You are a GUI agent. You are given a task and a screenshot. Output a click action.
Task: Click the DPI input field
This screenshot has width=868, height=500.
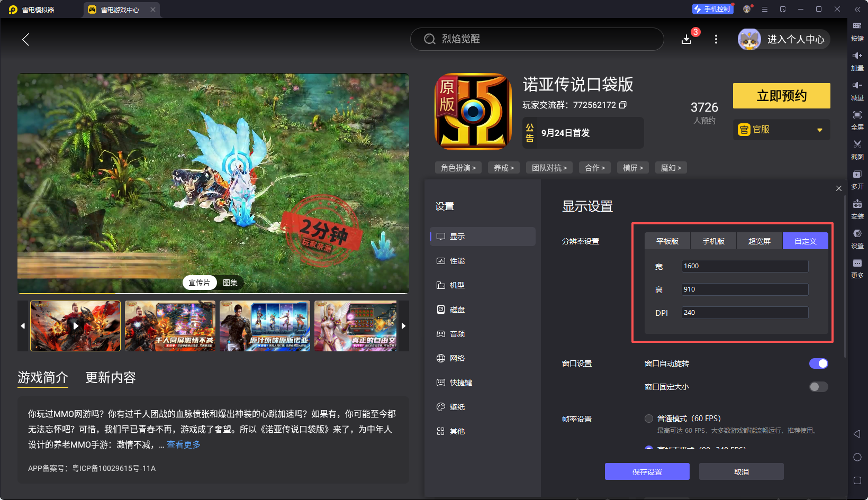[x=745, y=313]
